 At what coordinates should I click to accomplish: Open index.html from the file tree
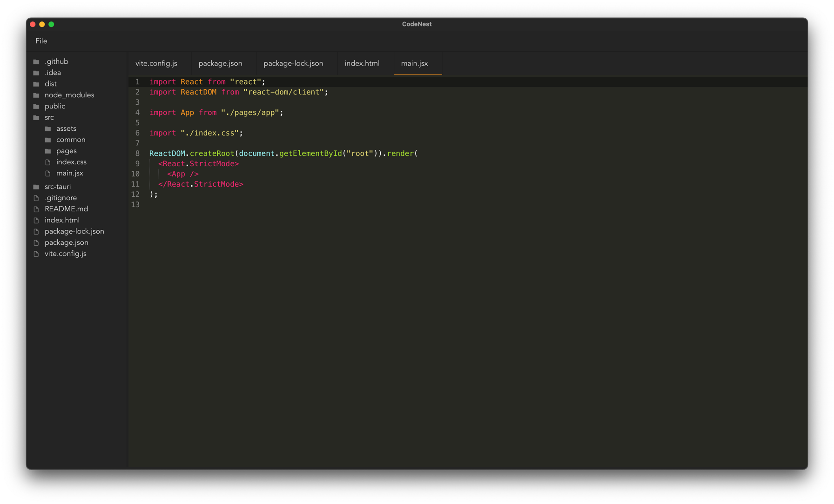tap(62, 220)
